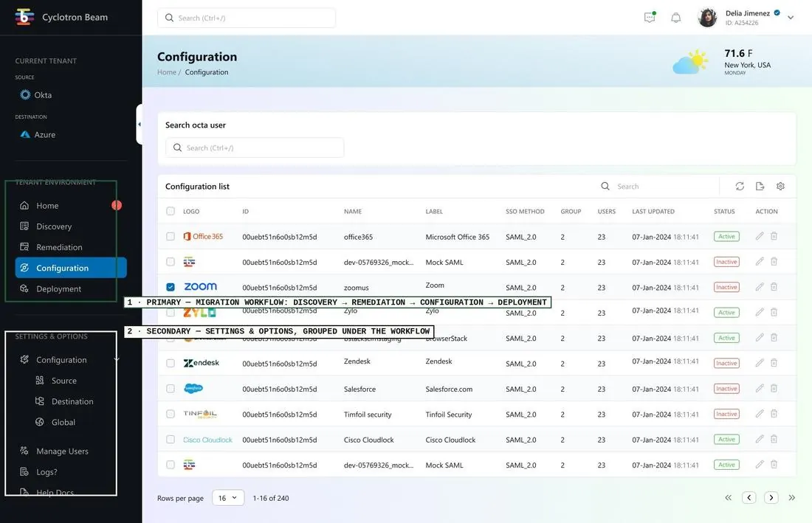Open notifications bell

point(675,18)
